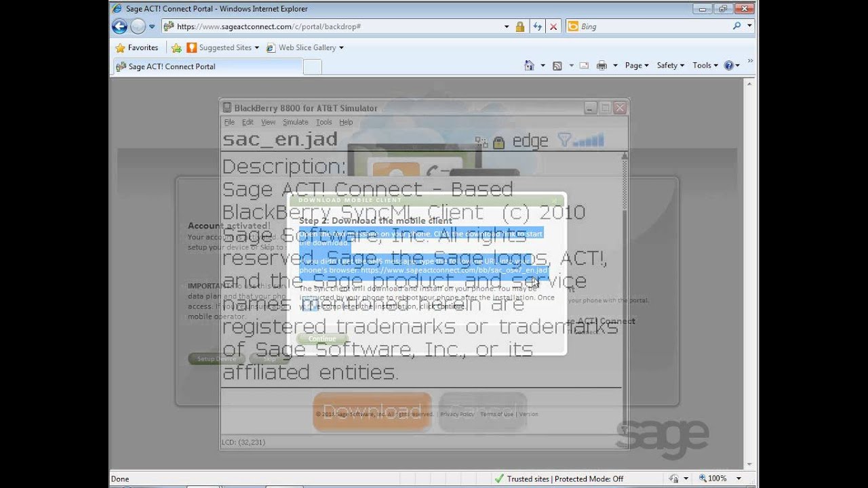Click the magnifier search icon
The height and width of the screenshot is (488, 868).
click(737, 26)
